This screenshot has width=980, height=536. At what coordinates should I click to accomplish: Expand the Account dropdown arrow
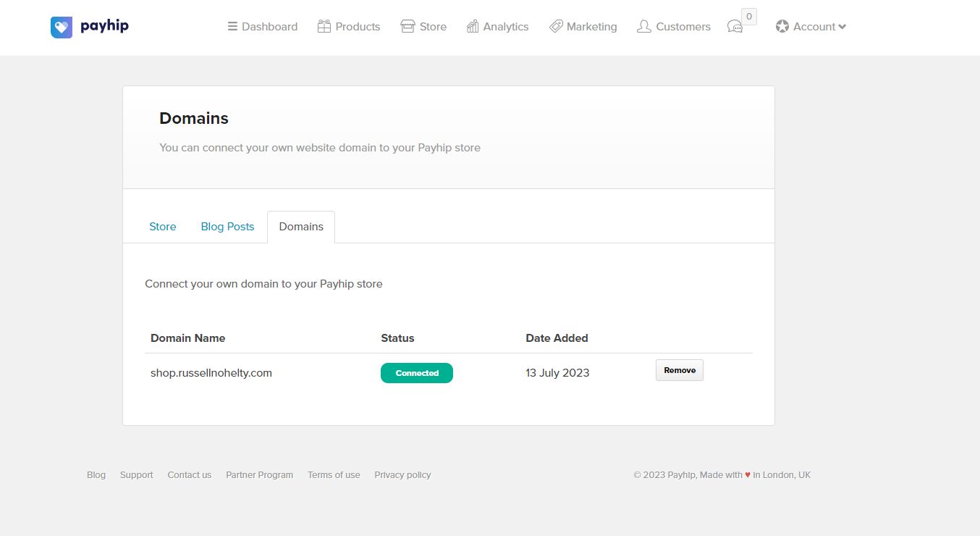coord(842,27)
